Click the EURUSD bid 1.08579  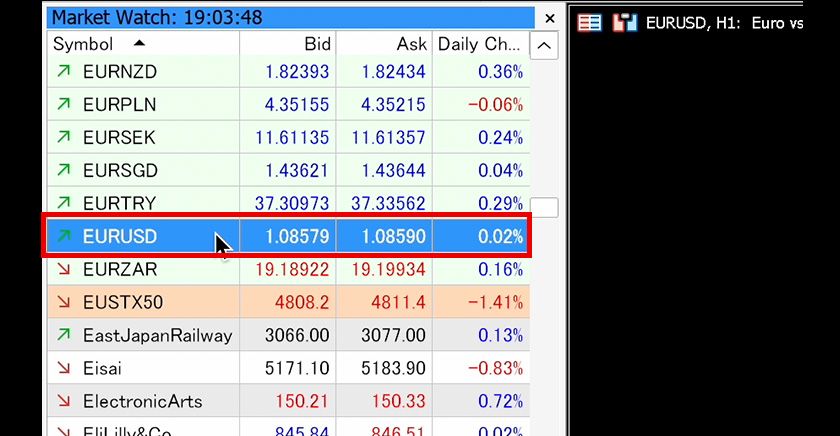[x=297, y=236]
